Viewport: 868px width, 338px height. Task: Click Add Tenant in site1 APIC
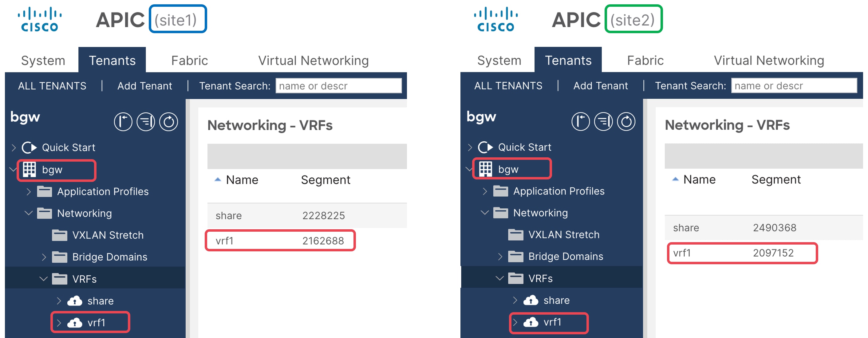pyautogui.click(x=144, y=86)
